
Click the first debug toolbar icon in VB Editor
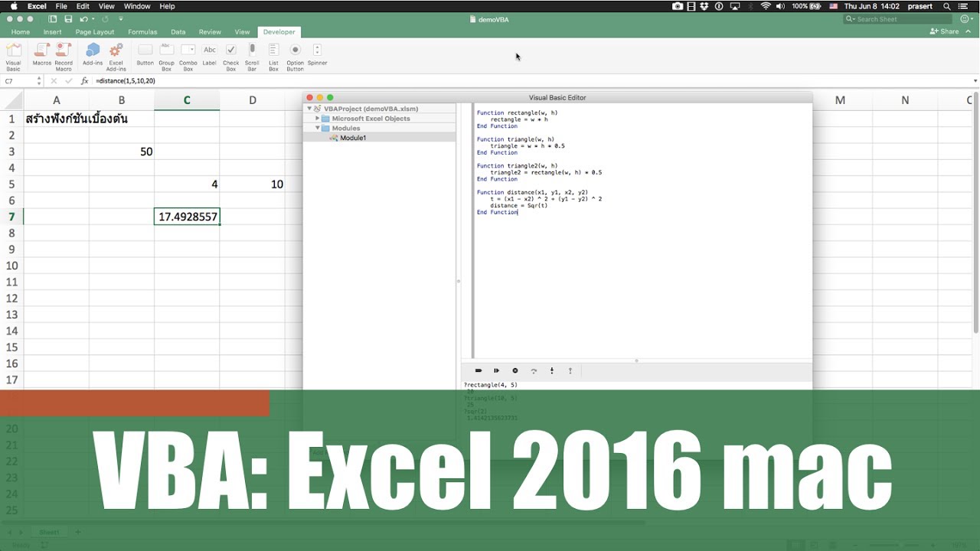479,370
